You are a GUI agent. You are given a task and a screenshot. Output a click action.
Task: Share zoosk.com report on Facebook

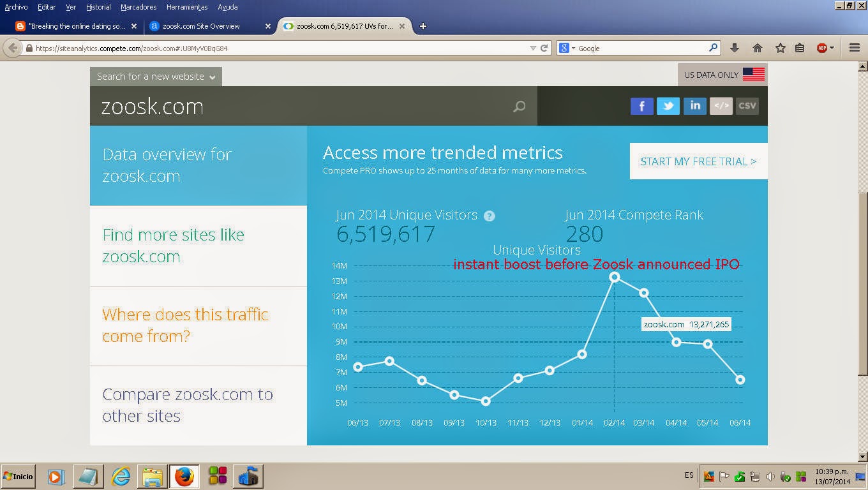641,106
